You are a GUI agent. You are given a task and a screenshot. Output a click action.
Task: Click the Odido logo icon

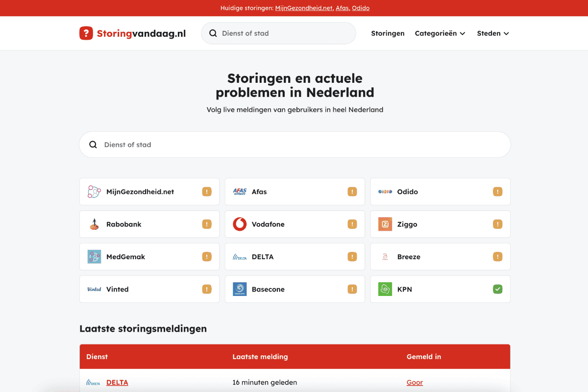click(385, 192)
